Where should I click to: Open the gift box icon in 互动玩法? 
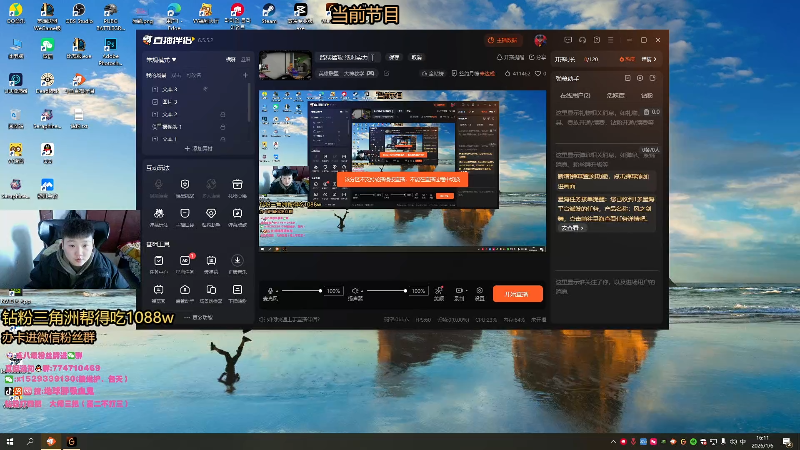click(x=237, y=184)
